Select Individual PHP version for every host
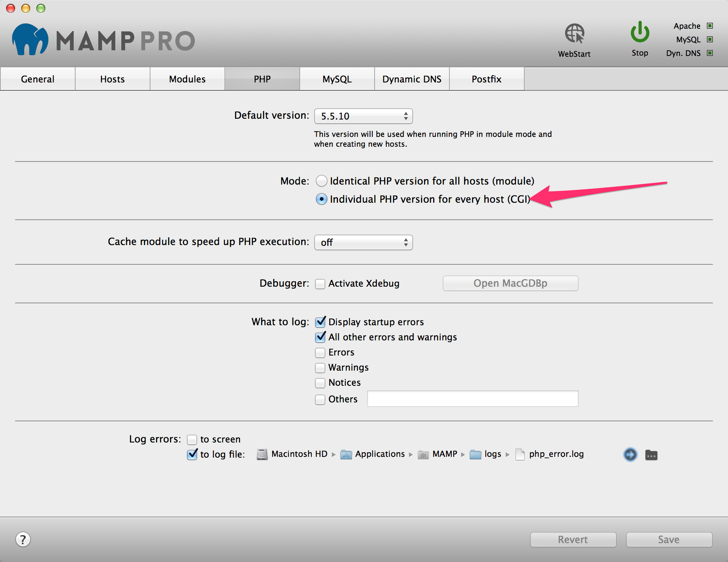 [321, 199]
